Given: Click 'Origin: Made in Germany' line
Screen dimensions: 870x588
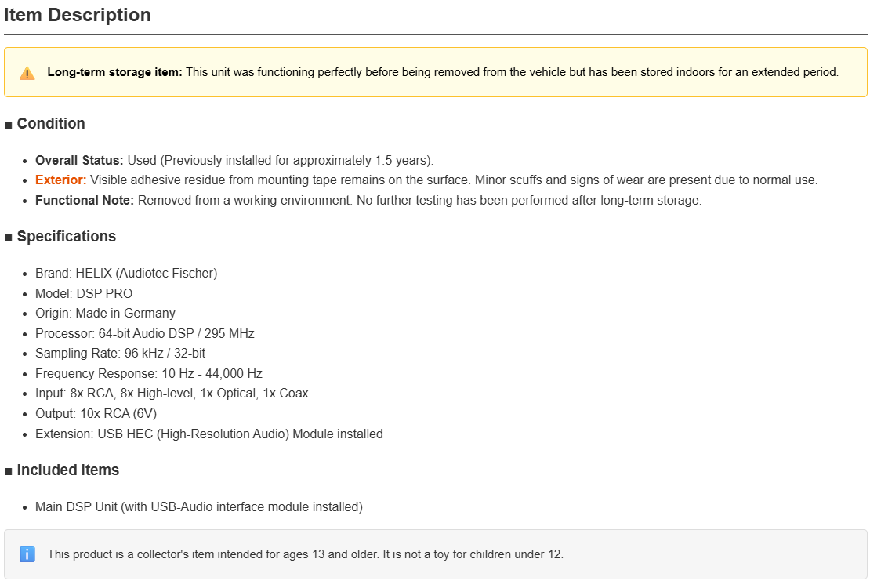Looking at the screenshot, I should [106, 313].
